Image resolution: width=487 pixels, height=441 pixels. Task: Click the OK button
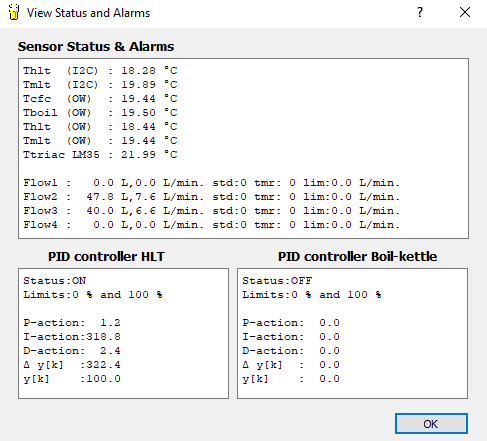(431, 424)
